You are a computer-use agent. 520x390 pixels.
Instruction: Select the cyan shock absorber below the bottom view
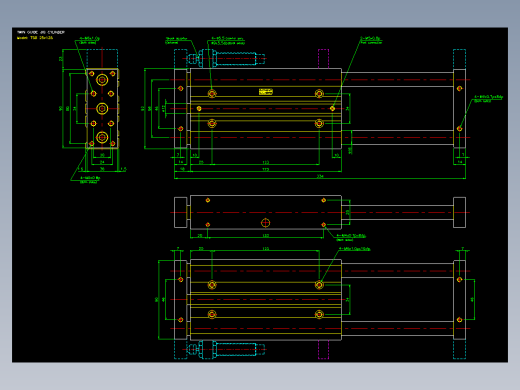click(227, 350)
